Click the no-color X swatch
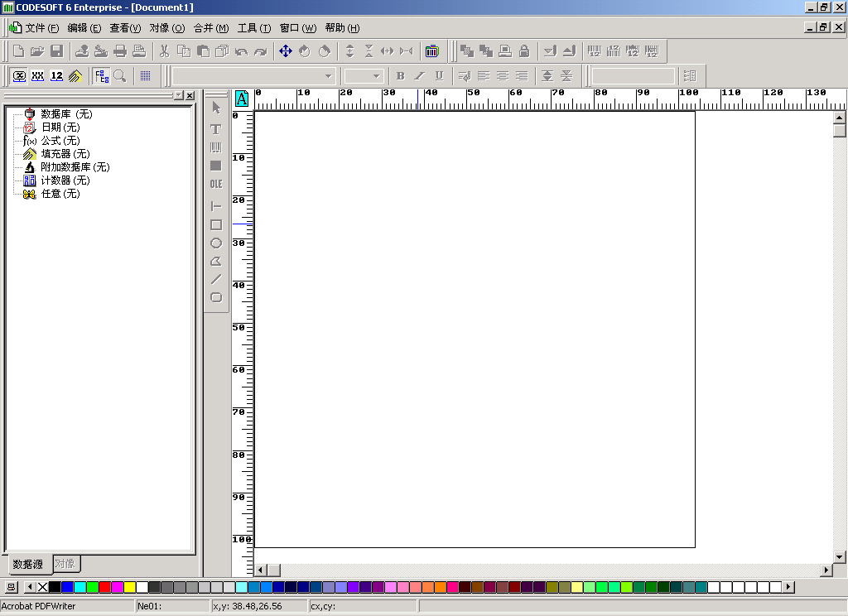848x616 pixels. pos(42,587)
